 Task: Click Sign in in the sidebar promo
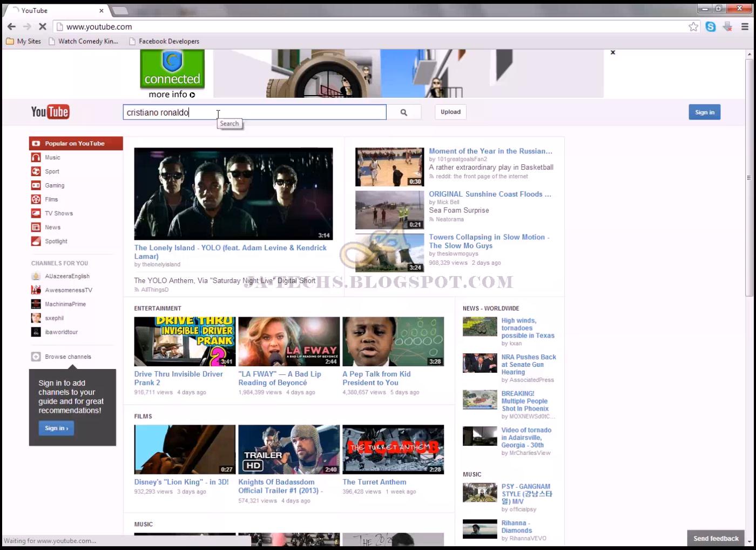(56, 428)
